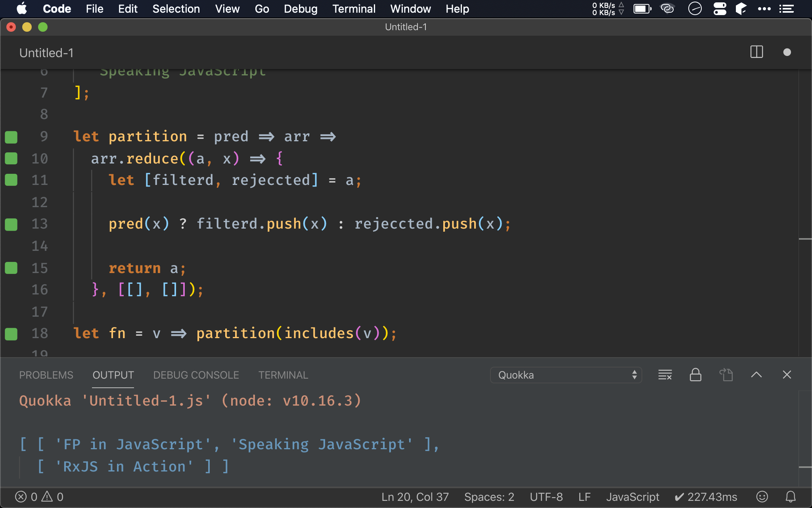Select the OUTPUT tab

click(x=113, y=375)
